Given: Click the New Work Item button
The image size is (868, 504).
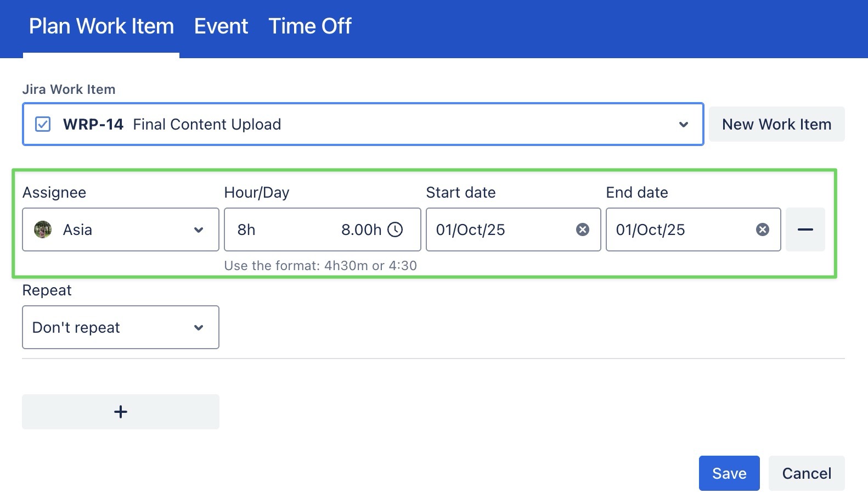Looking at the screenshot, I should [776, 124].
